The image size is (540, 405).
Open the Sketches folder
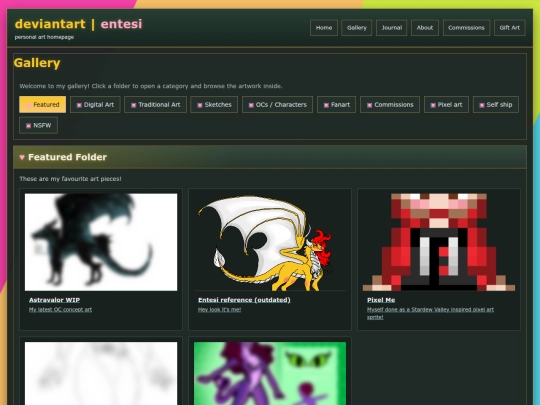[214, 105]
